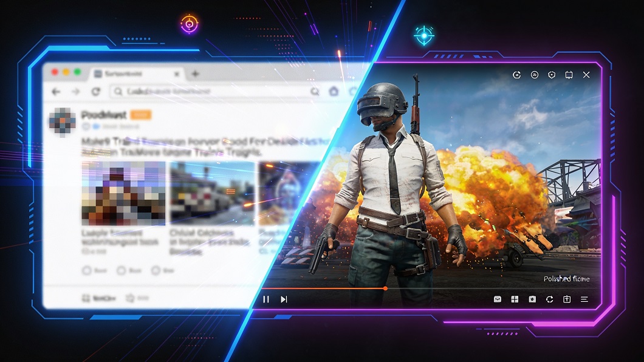Open a new browser tab with plus
Viewport: 644px width, 362px height.
[x=195, y=74]
